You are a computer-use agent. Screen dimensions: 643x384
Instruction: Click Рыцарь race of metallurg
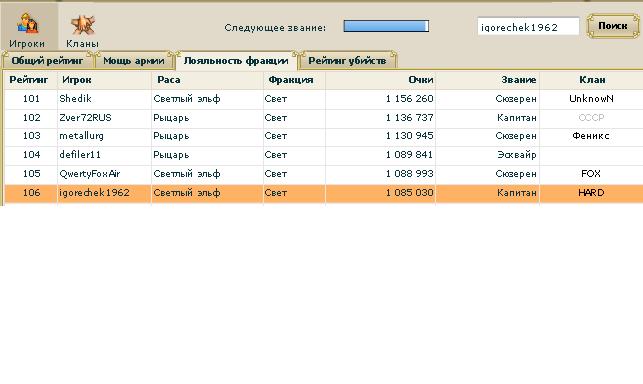click(x=171, y=137)
